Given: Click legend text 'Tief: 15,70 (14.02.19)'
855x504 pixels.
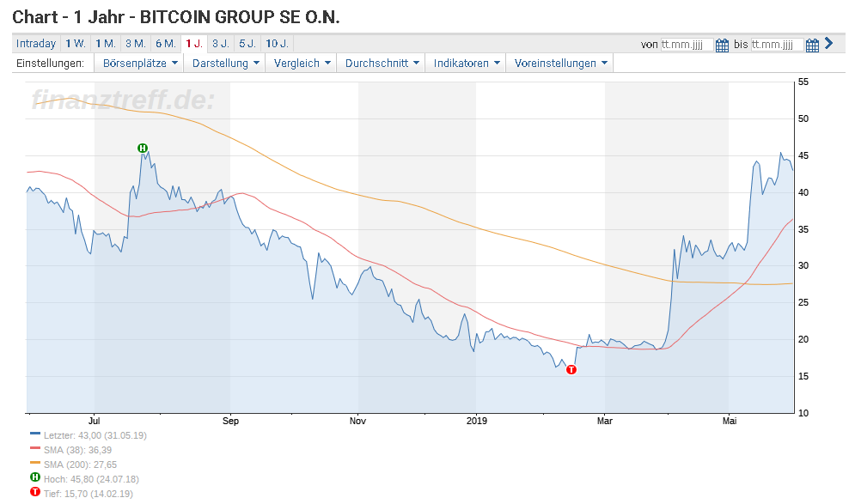Looking at the screenshot, I should pos(89,494).
